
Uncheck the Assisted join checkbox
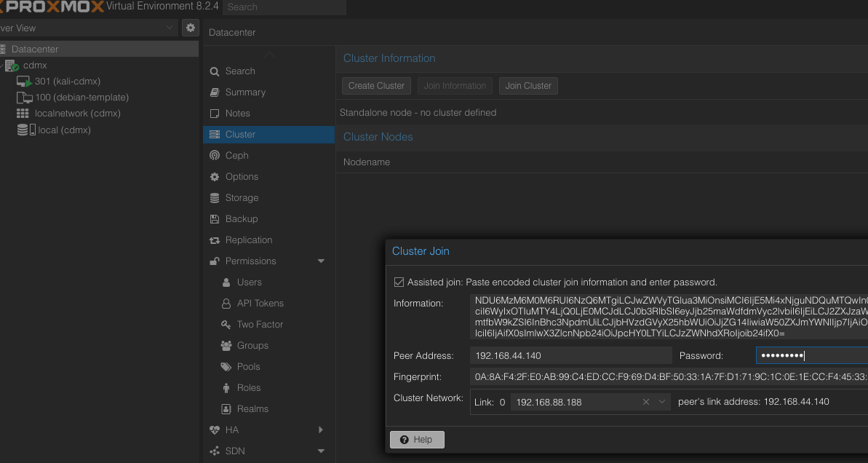click(x=399, y=282)
